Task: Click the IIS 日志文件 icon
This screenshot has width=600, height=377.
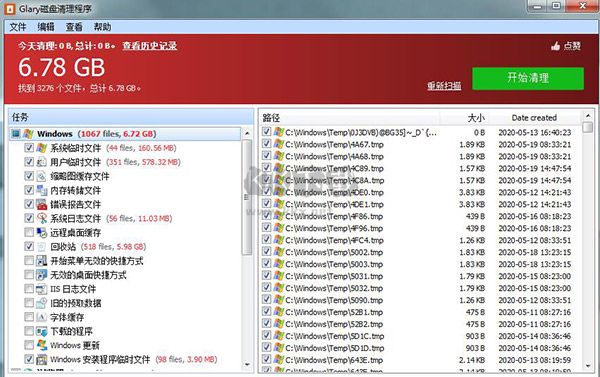Action: click(x=41, y=289)
